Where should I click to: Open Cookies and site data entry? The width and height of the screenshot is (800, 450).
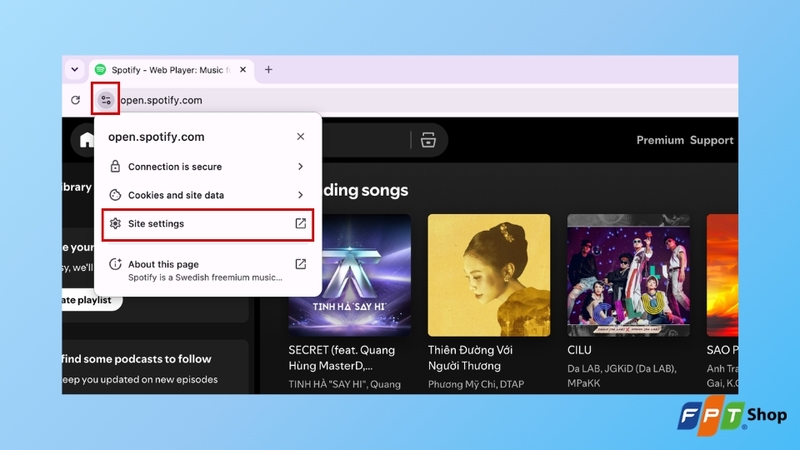point(207,195)
